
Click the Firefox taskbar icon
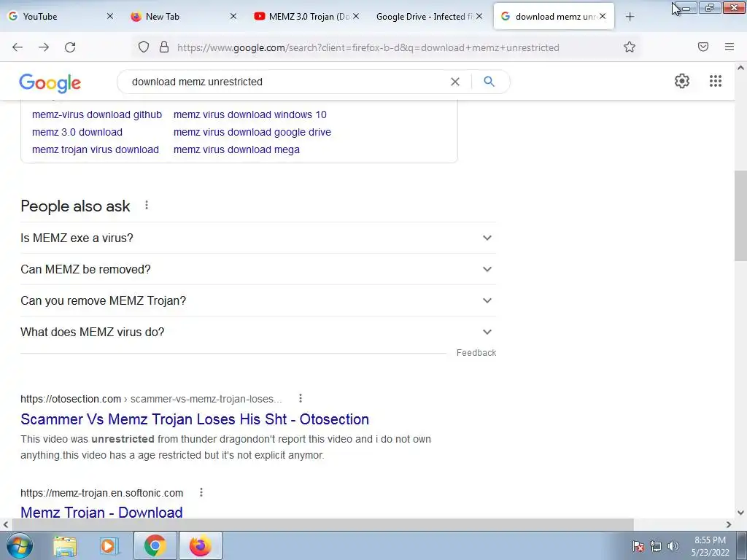point(201,545)
